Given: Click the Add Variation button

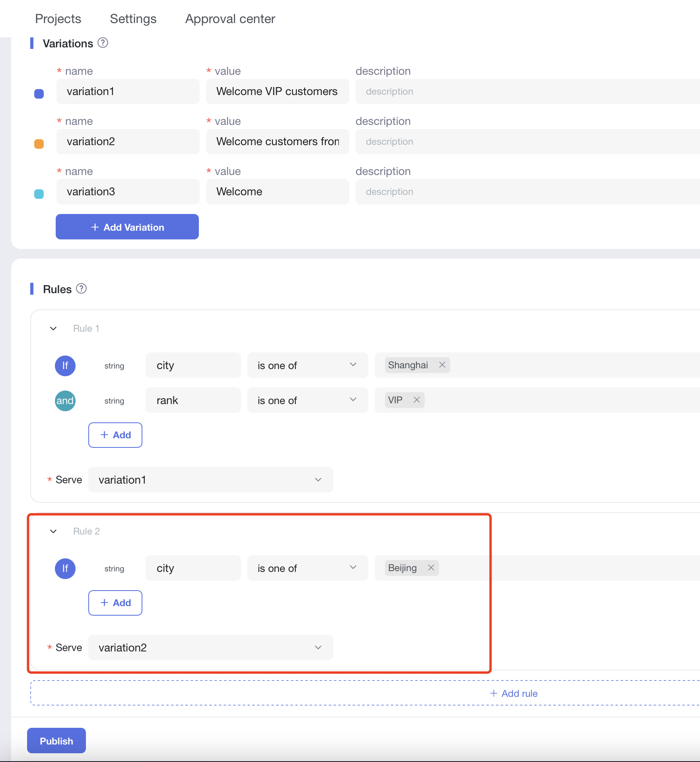Looking at the screenshot, I should [127, 227].
